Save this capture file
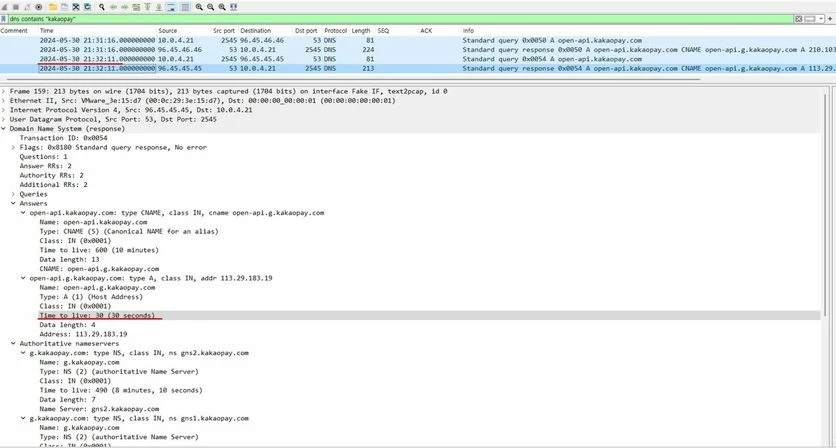Screen dimensions: 836x448 65,7
